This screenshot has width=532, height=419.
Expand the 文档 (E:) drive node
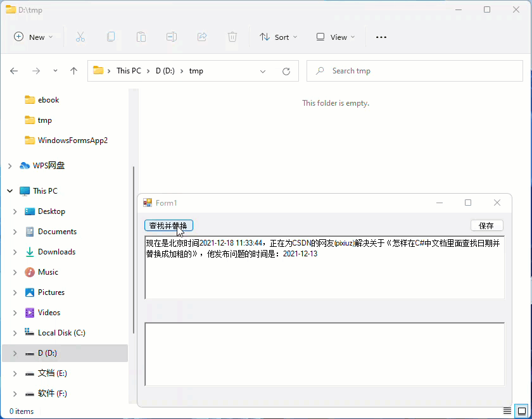pos(15,373)
